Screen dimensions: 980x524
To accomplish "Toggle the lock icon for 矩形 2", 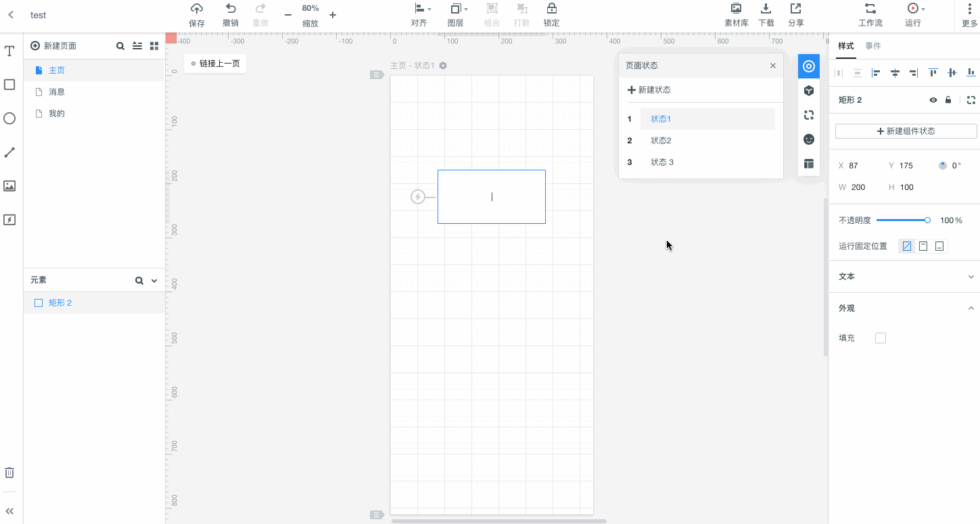I will [948, 100].
